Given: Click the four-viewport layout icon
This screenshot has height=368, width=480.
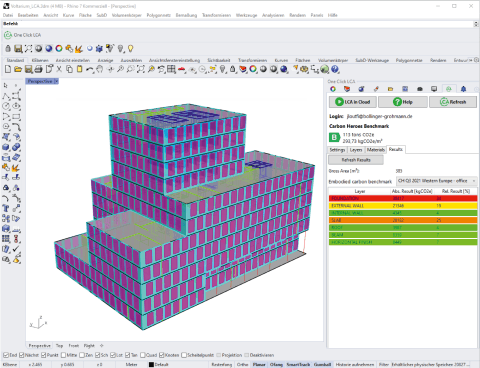Looking at the screenshot, I should click(x=171, y=69).
